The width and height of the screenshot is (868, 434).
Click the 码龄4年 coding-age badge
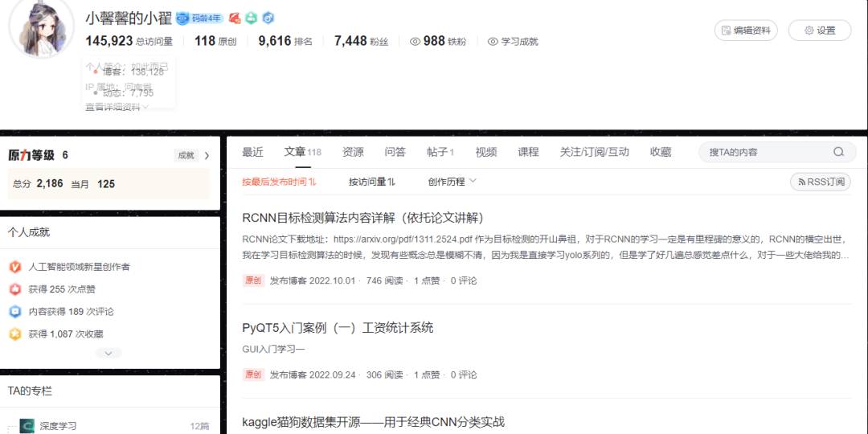pos(200,18)
